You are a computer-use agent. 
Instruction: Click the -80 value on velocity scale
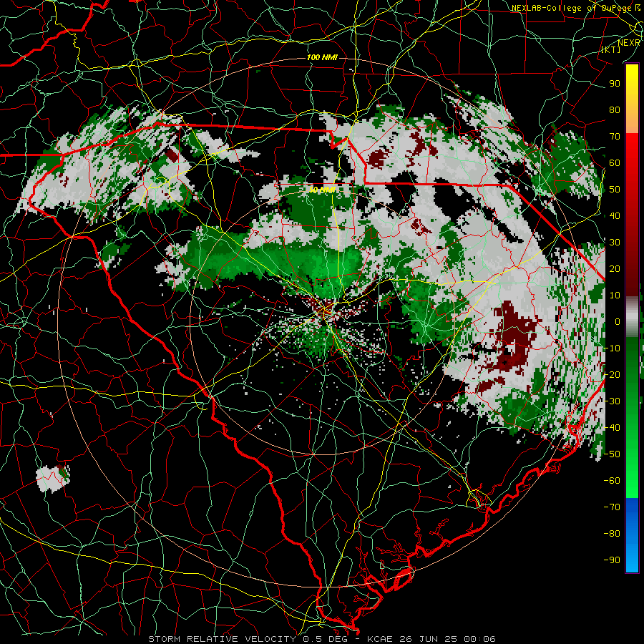pos(612,534)
